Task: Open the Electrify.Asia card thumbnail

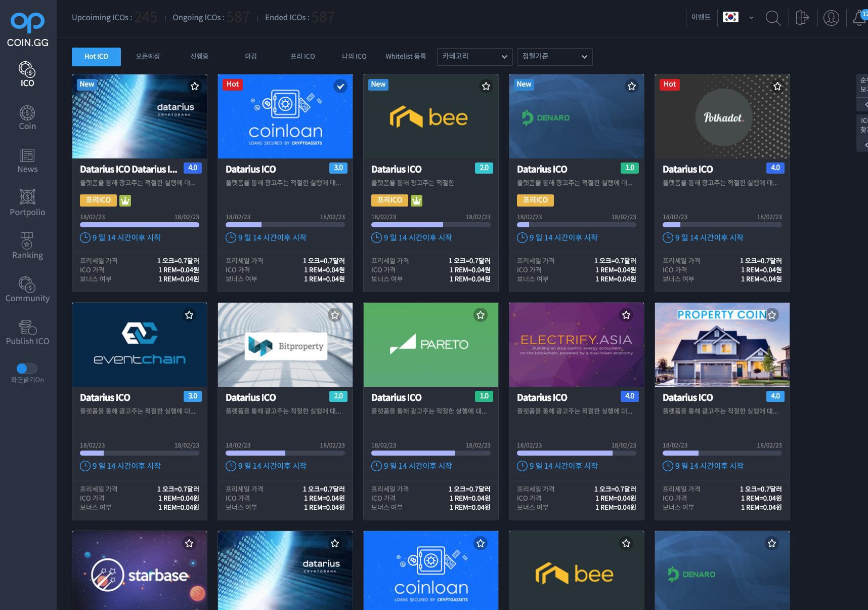Action: pos(577,345)
